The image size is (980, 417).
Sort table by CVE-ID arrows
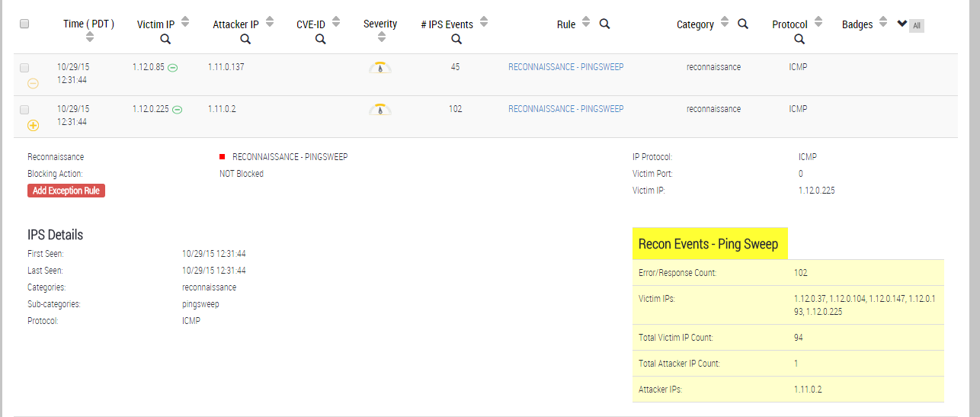tap(336, 22)
